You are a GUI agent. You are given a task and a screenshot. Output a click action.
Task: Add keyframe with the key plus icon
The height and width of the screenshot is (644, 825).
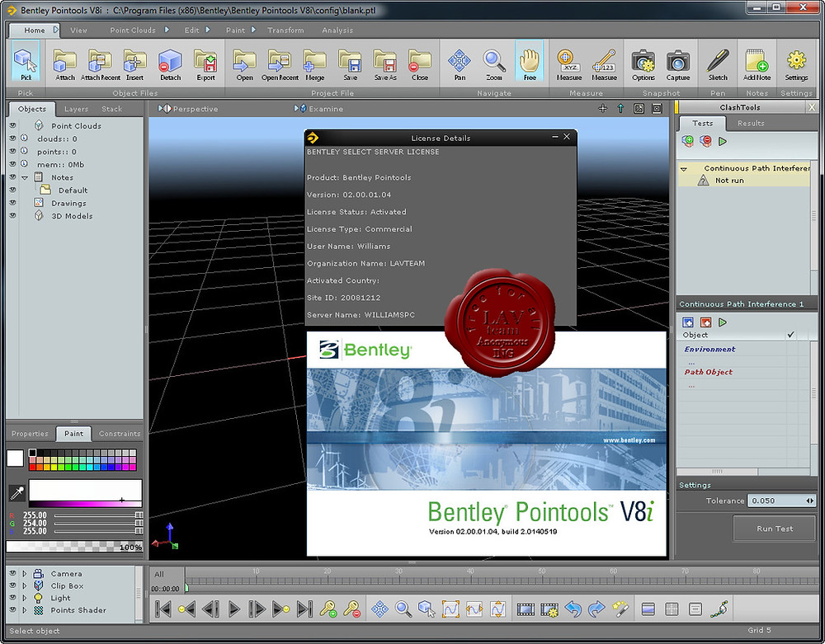[328, 609]
